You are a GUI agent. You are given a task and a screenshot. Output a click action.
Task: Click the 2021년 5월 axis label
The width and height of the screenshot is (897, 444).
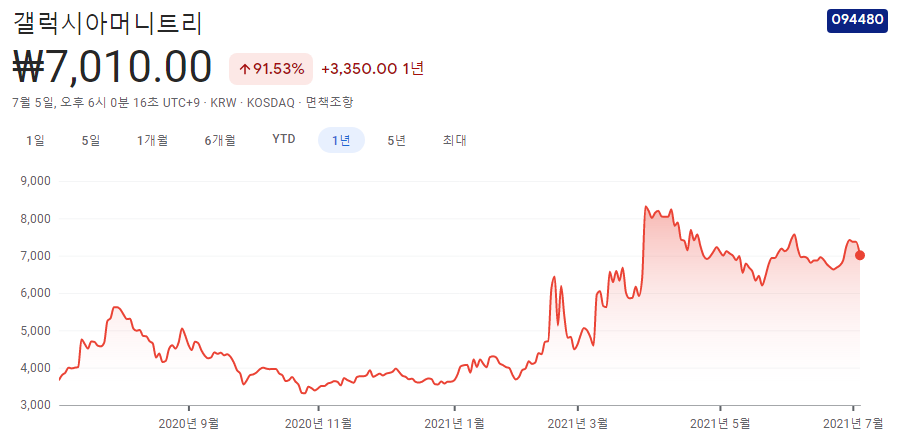720,424
